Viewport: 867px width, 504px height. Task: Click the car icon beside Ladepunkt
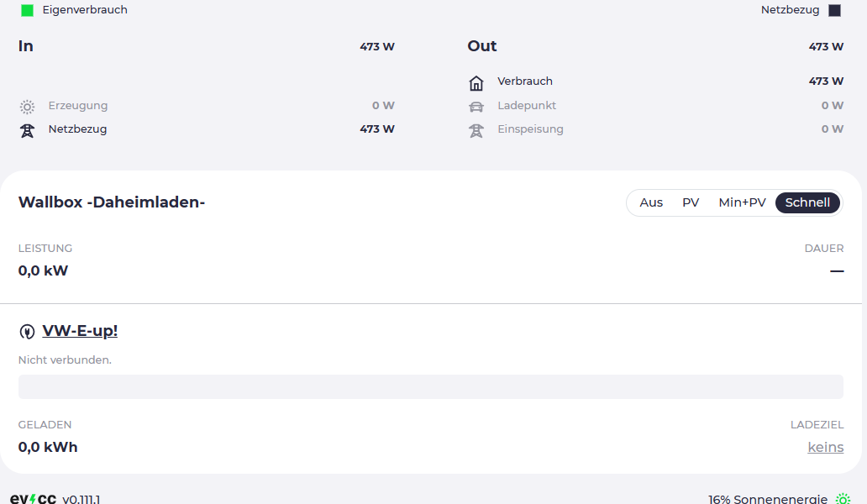[476, 107]
